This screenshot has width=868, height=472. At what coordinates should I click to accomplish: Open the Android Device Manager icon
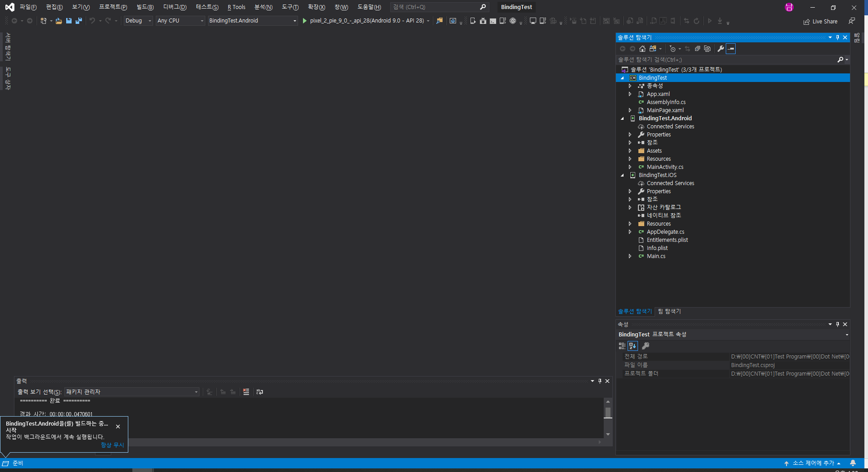[473, 21]
